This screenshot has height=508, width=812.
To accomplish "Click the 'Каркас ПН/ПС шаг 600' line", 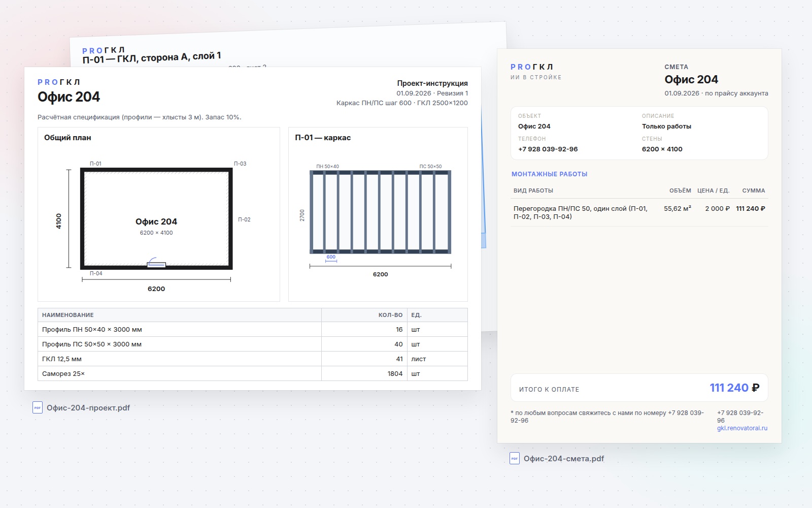I will pos(402,103).
